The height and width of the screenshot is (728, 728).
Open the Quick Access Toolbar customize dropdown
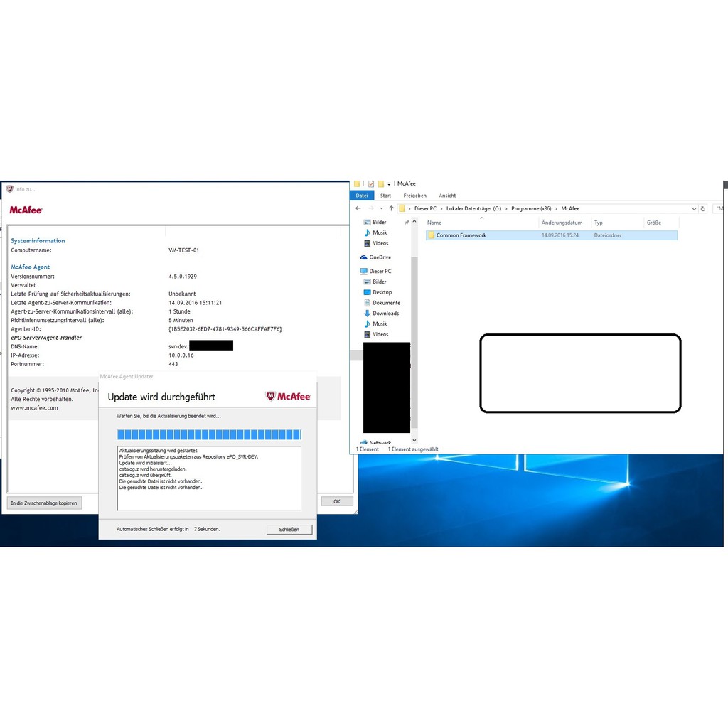pyautogui.click(x=389, y=184)
